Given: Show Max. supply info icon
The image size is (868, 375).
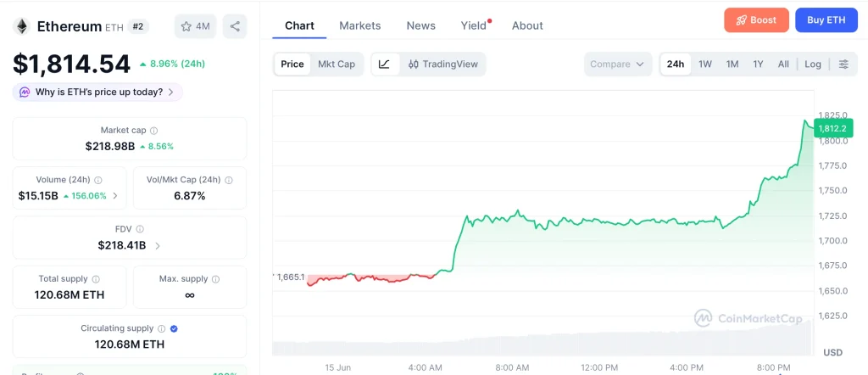Looking at the screenshot, I should (x=216, y=279).
